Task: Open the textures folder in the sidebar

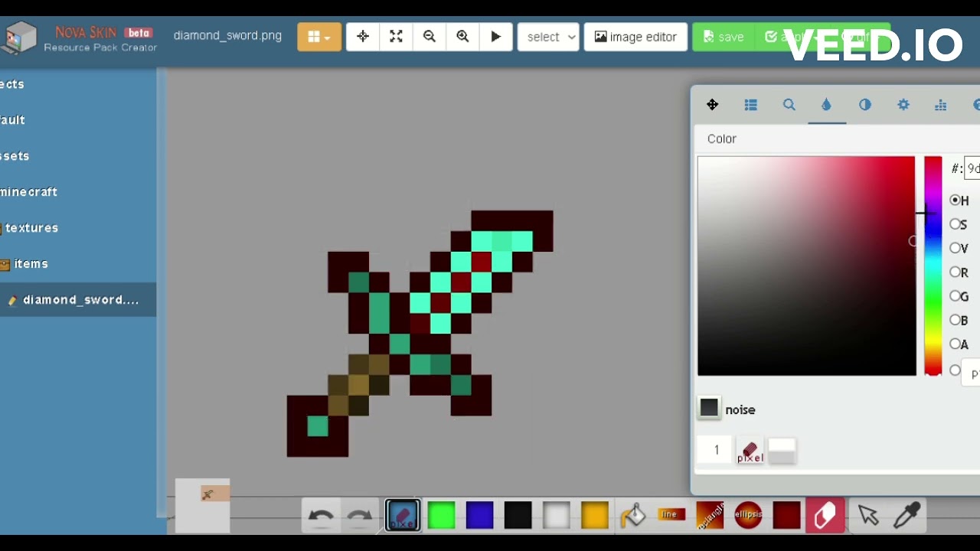Action: click(x=31, y=228)
